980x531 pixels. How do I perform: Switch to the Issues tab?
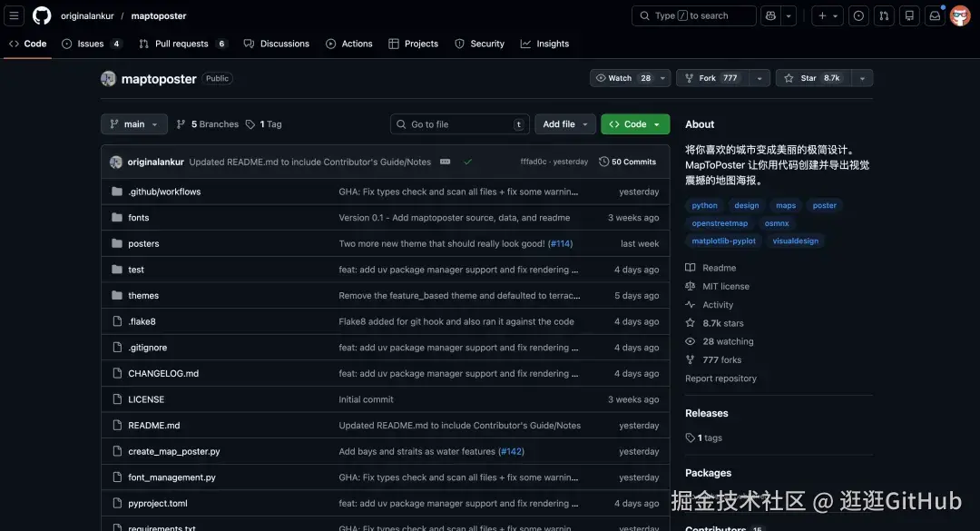[x=92, y=44]
